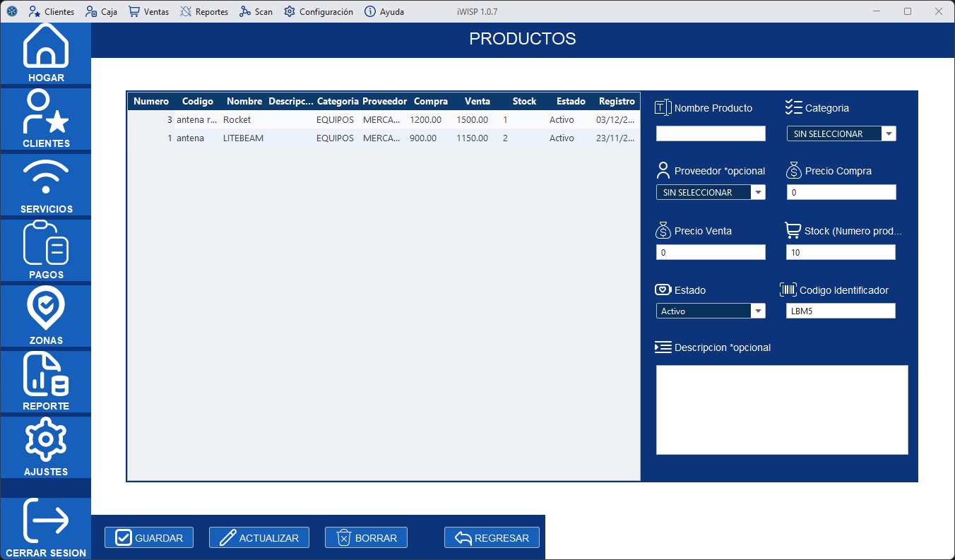The width and height of the screenshot is (955, 560).
Task: Click inside the Nombre Producto field
Action: pos(711,133)
